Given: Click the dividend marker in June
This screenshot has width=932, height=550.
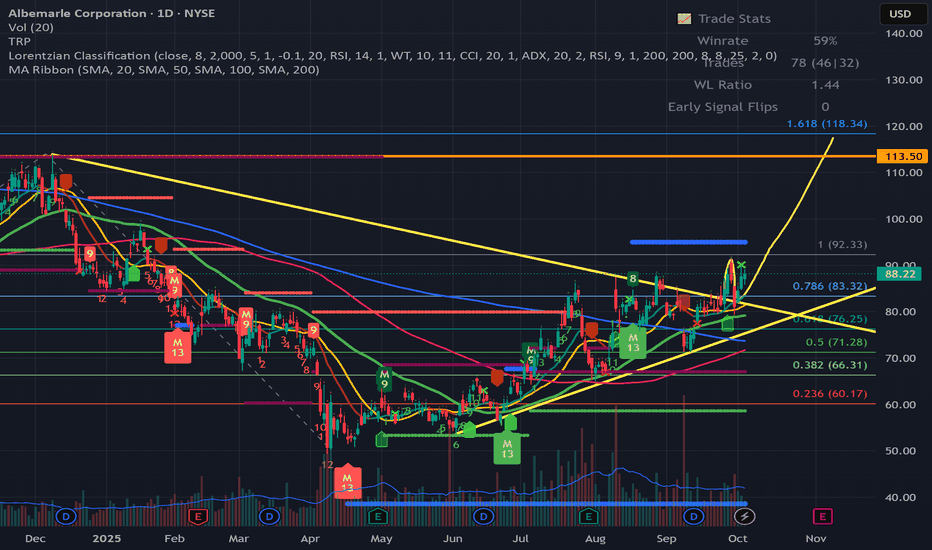Looking at the screenshot, I should click(483, 517).
